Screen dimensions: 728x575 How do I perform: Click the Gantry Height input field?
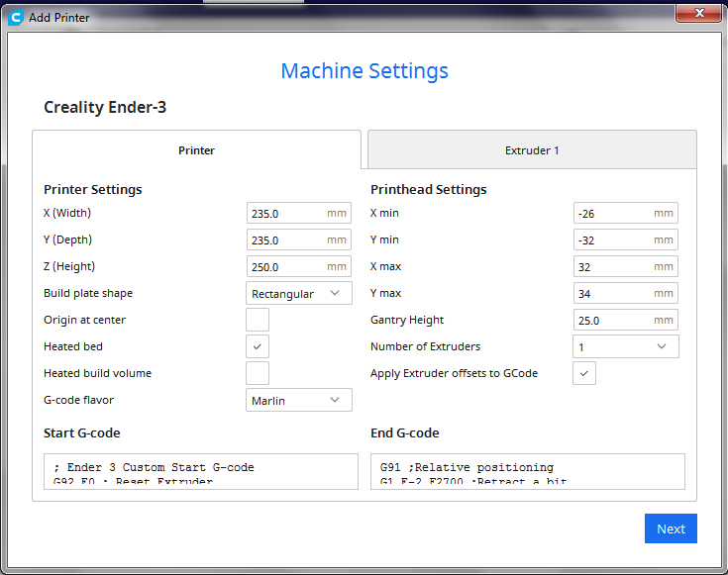[626, 321]
